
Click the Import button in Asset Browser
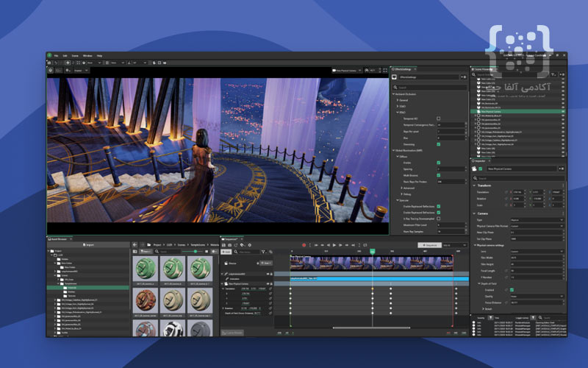pyautogui.click(x=88, y=245)
